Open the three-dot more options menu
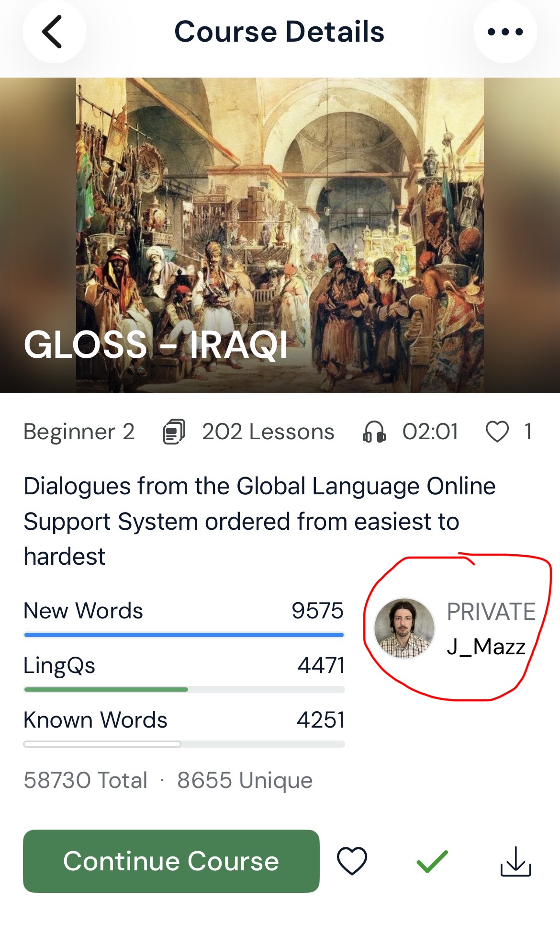 (x=505, y=32)
